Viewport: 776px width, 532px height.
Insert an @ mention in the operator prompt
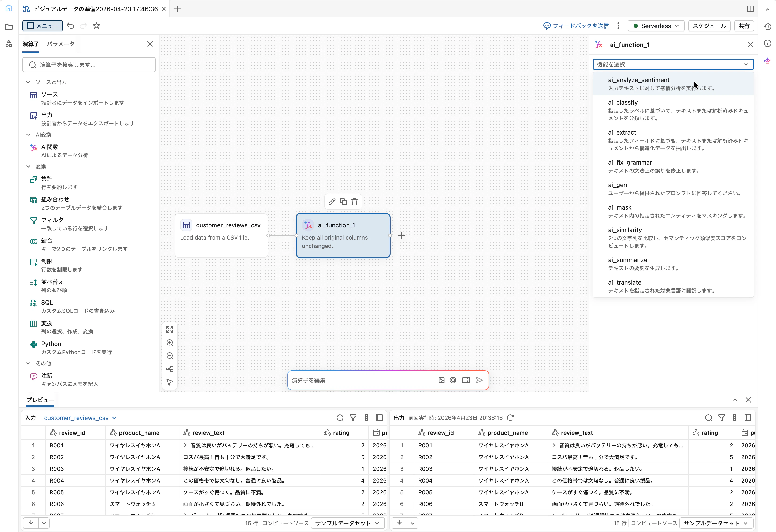453,380
